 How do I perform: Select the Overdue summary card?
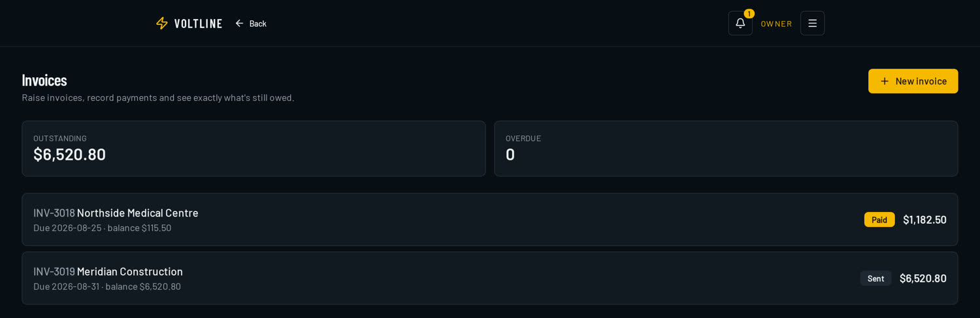pyautogui.click(x=726, y=149)
